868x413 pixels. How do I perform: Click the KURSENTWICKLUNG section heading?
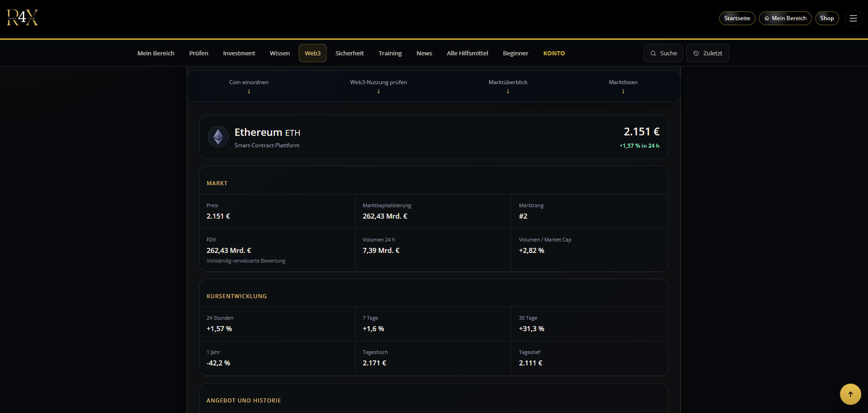pyautogui.click(x=237, y=296)
